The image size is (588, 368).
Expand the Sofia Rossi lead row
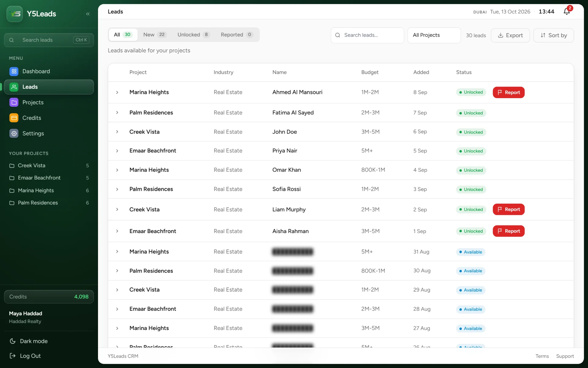[x=117, y=189]
